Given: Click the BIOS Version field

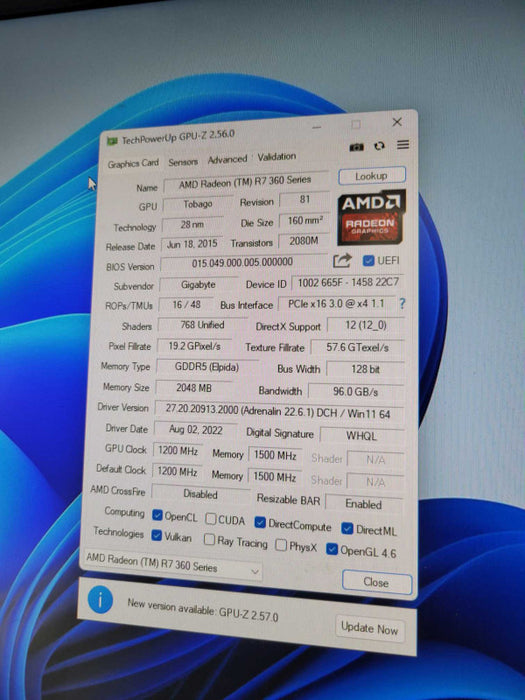Looking at the screenshot, I should pyautogui.click(x=244, y=262).
